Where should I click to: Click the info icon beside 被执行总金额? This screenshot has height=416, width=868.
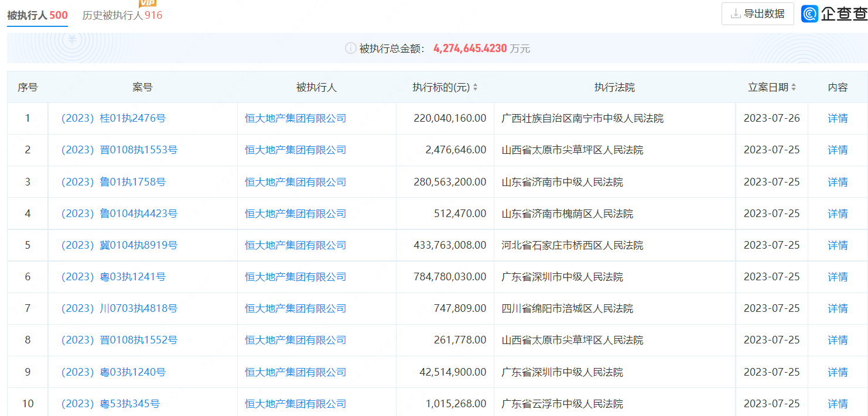click(350, 49)
